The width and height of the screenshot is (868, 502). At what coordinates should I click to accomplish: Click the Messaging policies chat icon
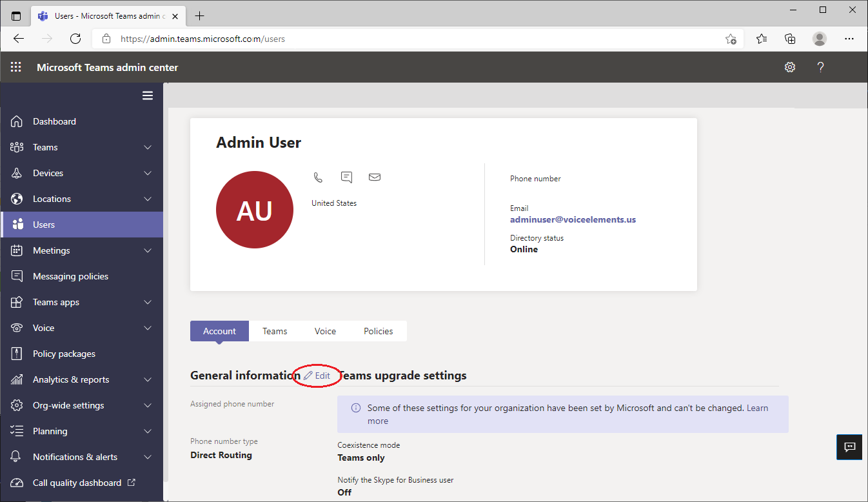click(17, 276)
